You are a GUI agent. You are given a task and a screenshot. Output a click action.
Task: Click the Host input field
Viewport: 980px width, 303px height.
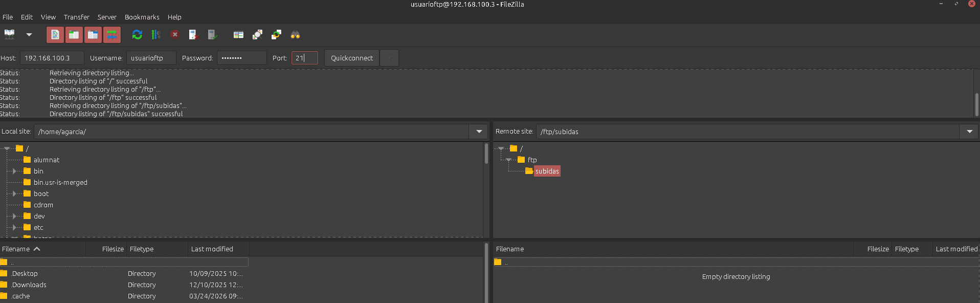52,58
